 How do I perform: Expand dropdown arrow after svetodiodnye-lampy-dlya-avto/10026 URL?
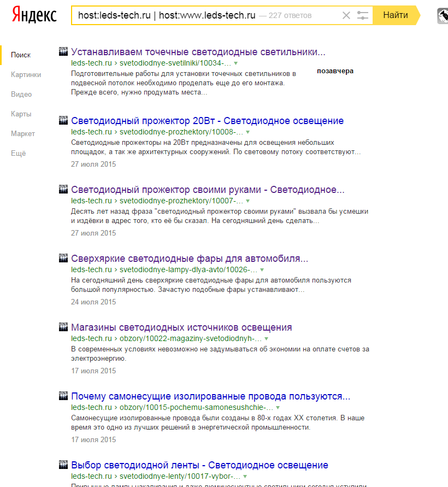(262, 270)
